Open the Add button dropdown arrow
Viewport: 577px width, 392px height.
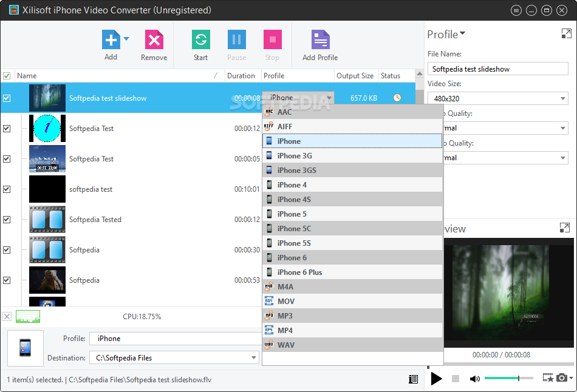point(126,38)
